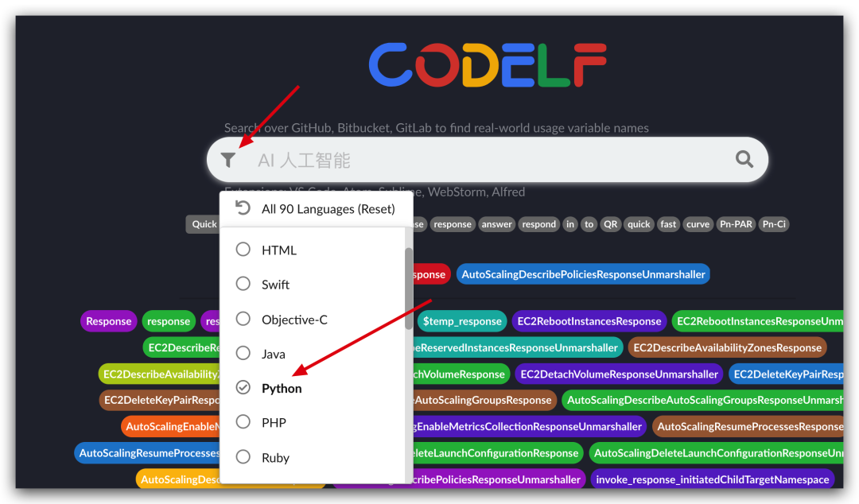Click the 'Pn-PAR' suggestion tag

coord(736,224)
